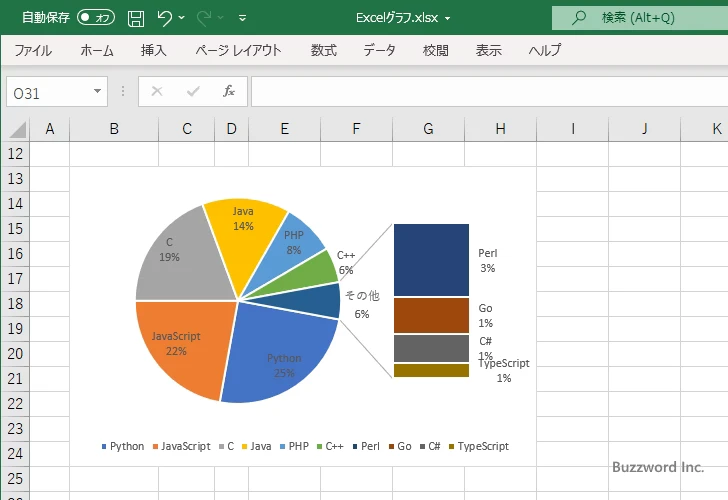
Task: Click the Undo arrow icon
Action: tap(164, 18)
